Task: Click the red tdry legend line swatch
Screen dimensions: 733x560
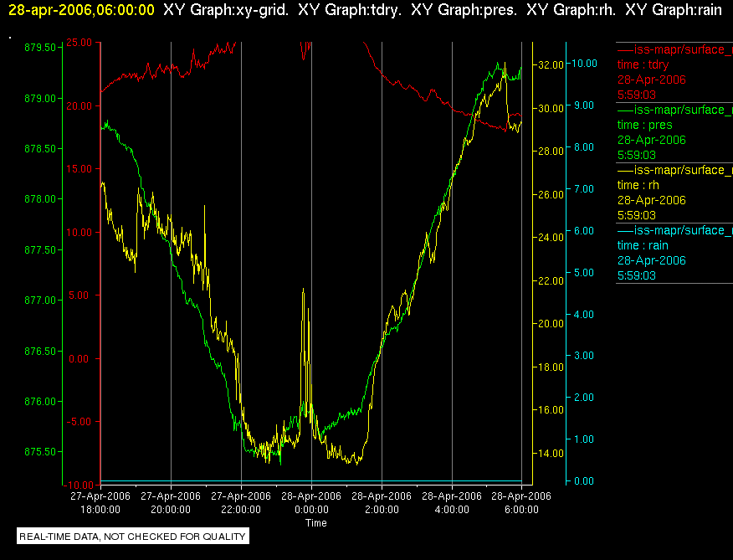Action: [625, 49]
